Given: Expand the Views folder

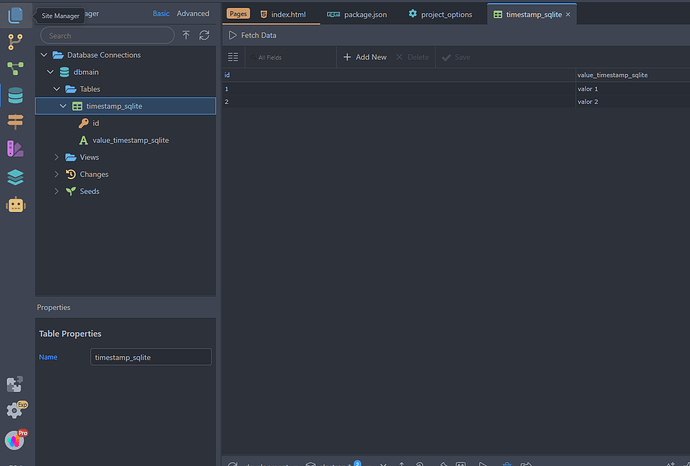Looking at the screenshot, I should (57, 157).
